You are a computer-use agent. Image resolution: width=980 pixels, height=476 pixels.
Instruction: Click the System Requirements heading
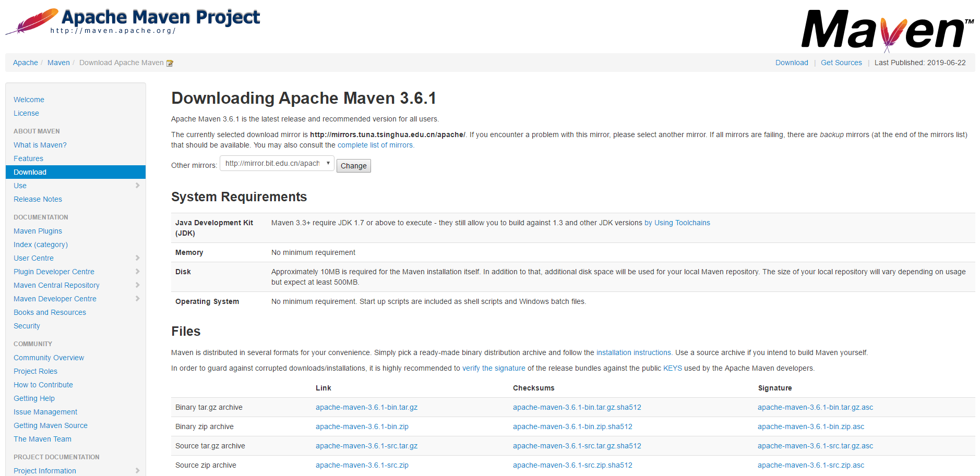239,197
